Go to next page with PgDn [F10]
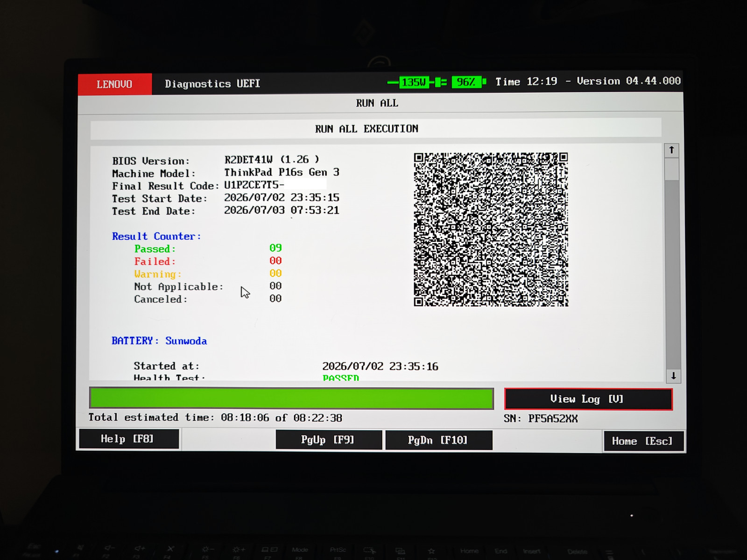The height and width of the screenshot is (560, 747). click(x=438, y=441)
